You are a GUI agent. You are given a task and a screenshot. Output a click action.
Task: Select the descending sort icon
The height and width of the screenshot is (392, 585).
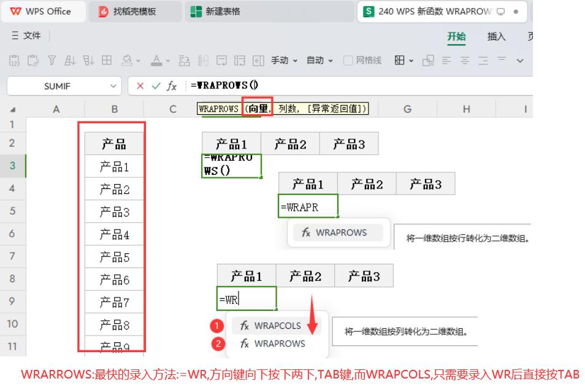tap(88, 60)
